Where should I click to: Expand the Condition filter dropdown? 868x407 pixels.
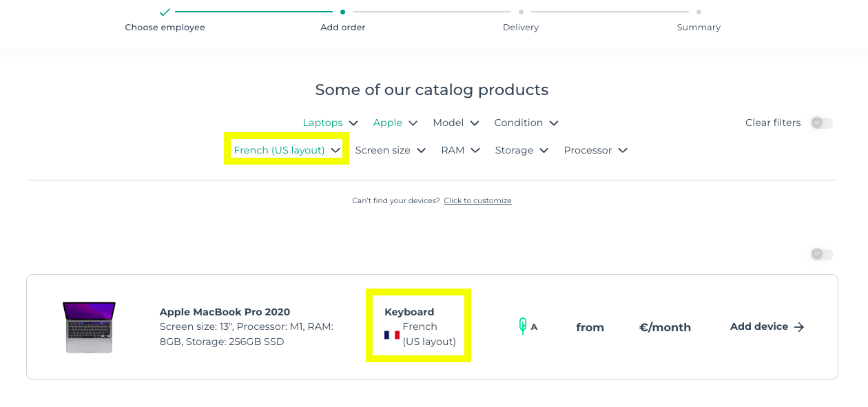pos(526,123)
